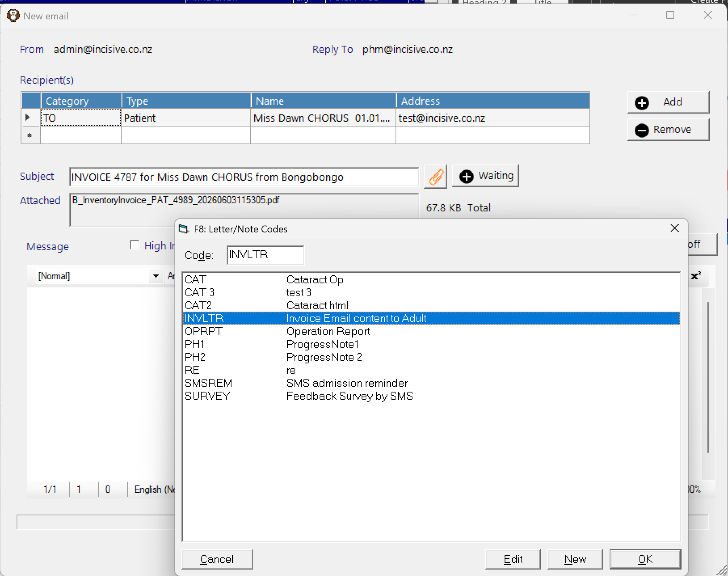Click the Waiting button
The image size is (728, 576).
coord(485,176)
